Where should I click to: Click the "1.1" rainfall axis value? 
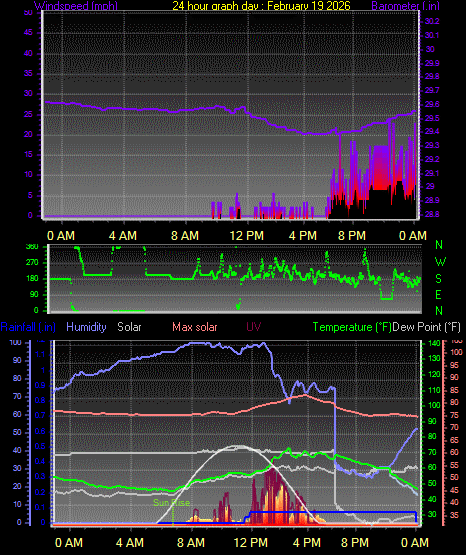coord(41,354)
